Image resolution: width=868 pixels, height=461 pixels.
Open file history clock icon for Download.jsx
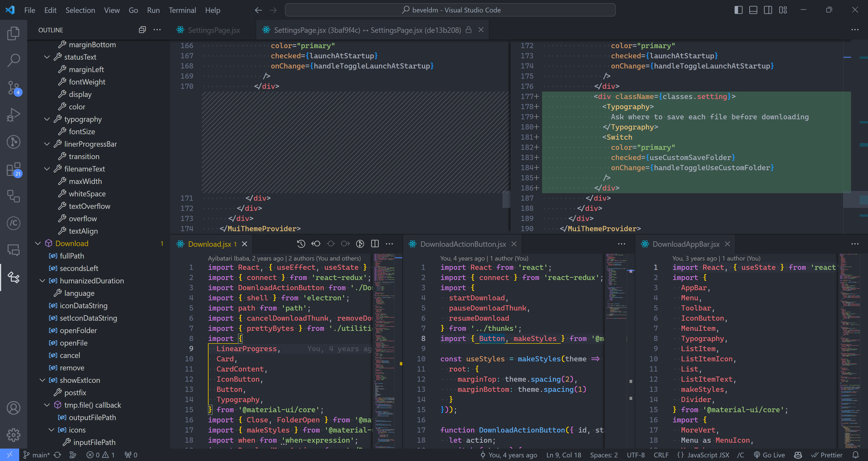click(x=301, y=244)
